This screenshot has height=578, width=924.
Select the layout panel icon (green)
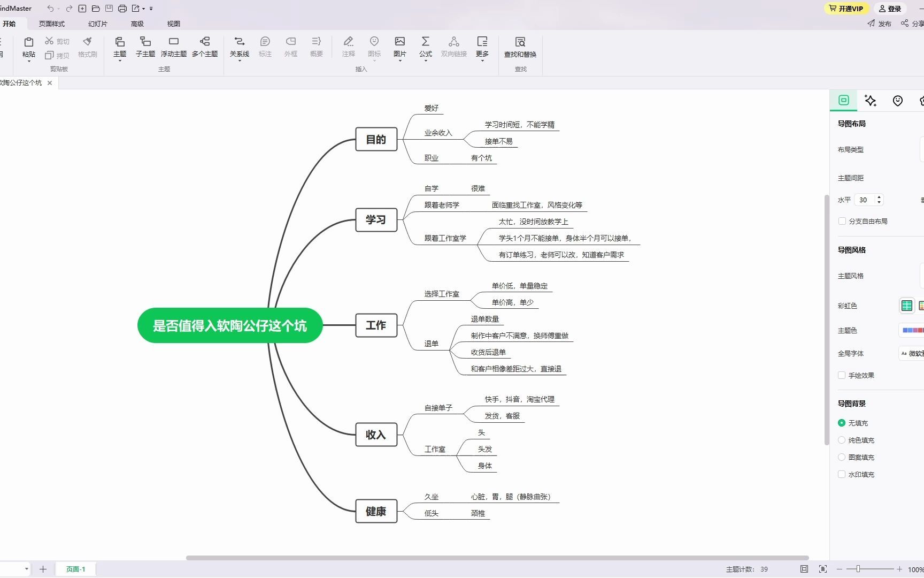point(844,100)
